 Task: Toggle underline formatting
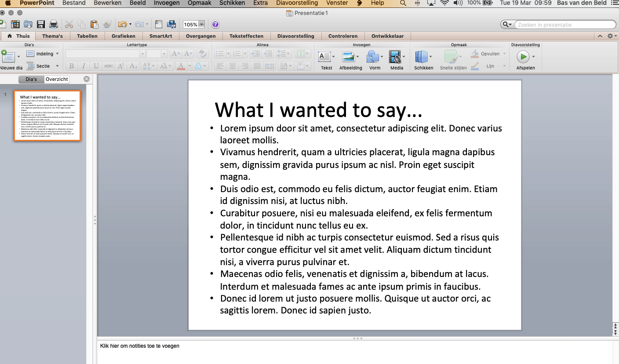96,66
